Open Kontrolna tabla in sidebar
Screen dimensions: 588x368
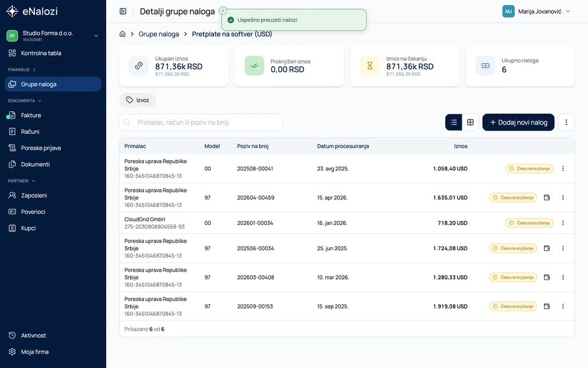(53, 53)
